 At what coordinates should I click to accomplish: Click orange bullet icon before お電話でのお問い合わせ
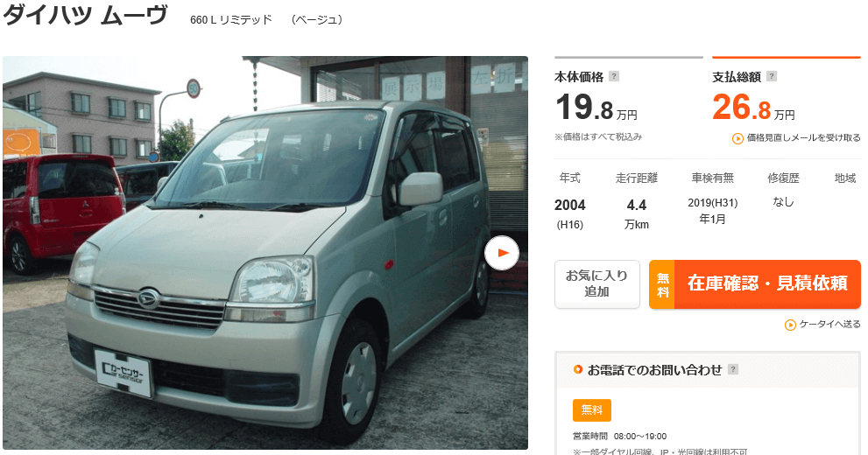[577, 369]
